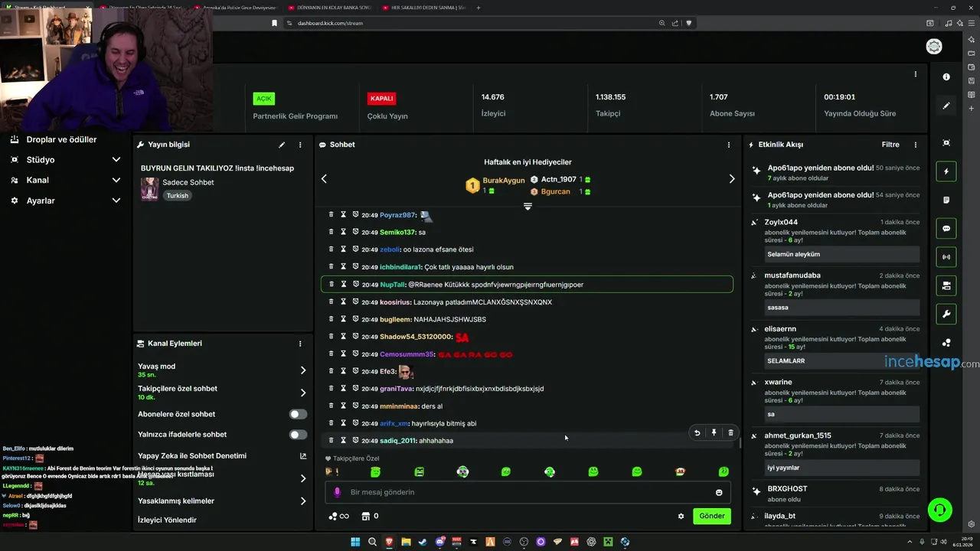
Task: Click browser address bar dashboard.kick.com
Action: pos(330,23)
